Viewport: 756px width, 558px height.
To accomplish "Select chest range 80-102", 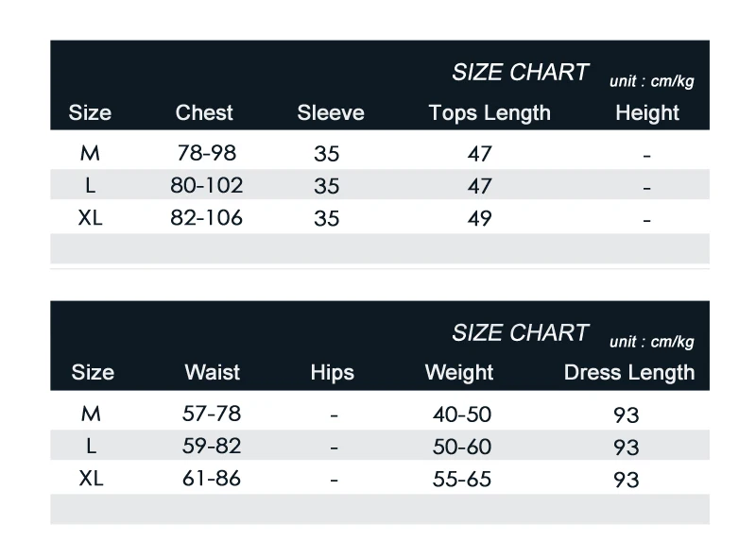I will coord(206,185).
